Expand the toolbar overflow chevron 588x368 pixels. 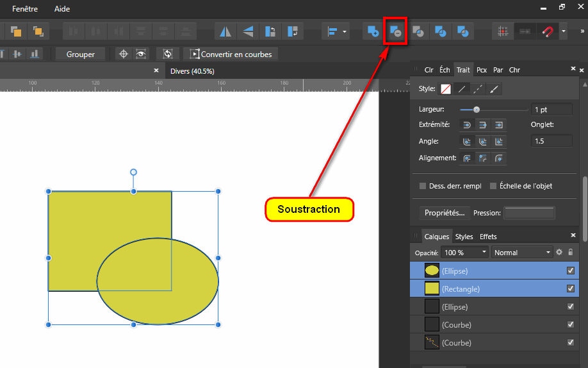(x=582, y=31)
